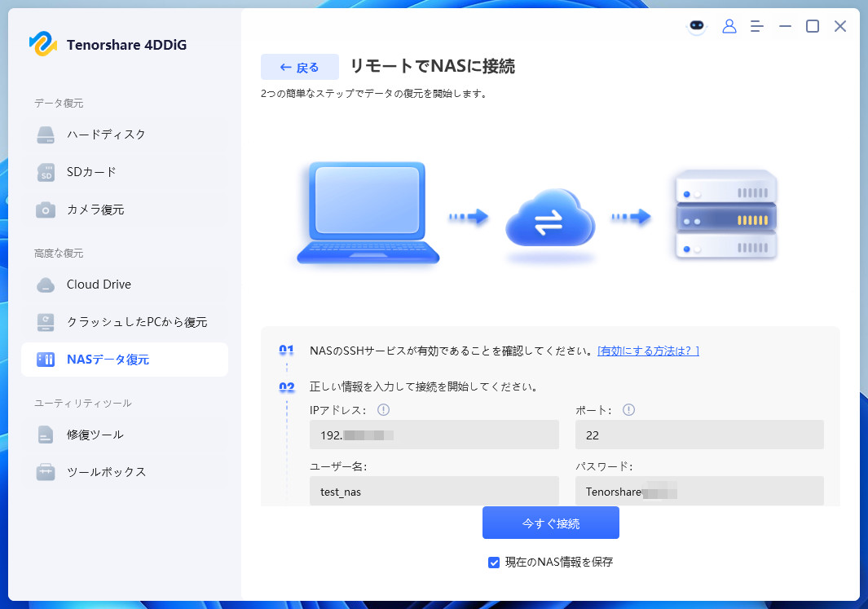Click the SD card sidebar icon
Image resolution: width=868 pixels, height=609 pixels.
click(x=46, y=173)
